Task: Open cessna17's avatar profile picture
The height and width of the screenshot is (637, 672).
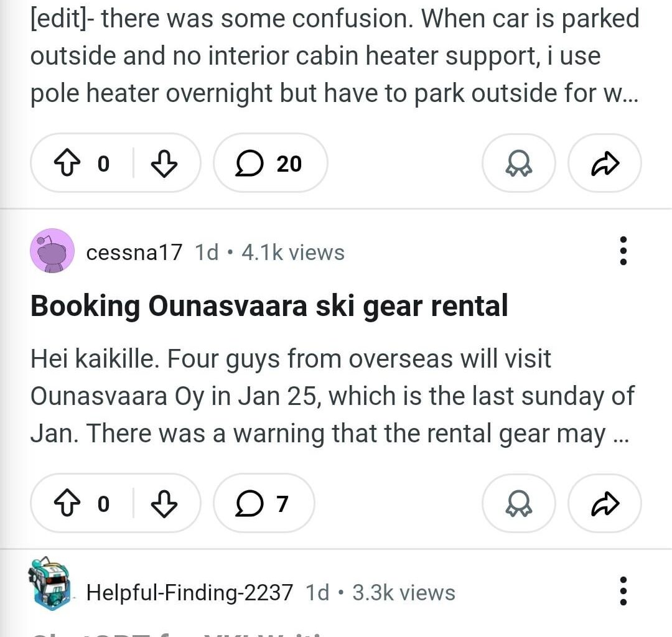Action: [x=52, y=251]
